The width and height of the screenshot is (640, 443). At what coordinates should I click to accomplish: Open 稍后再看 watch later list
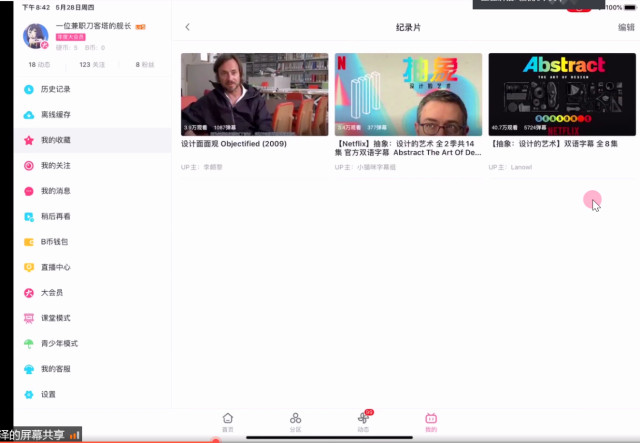pos(55,216)
